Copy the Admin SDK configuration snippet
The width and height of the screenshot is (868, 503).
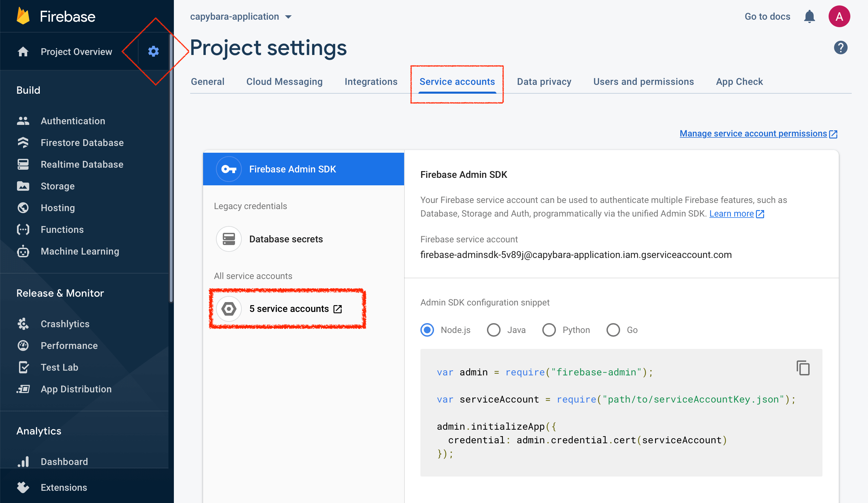803,368
